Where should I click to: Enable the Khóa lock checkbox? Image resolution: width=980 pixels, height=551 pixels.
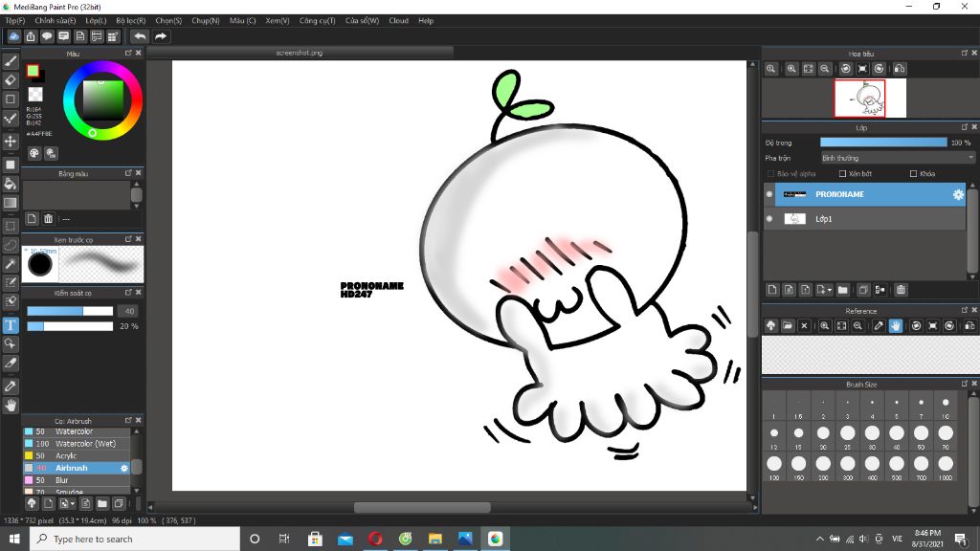coord(914,174)
